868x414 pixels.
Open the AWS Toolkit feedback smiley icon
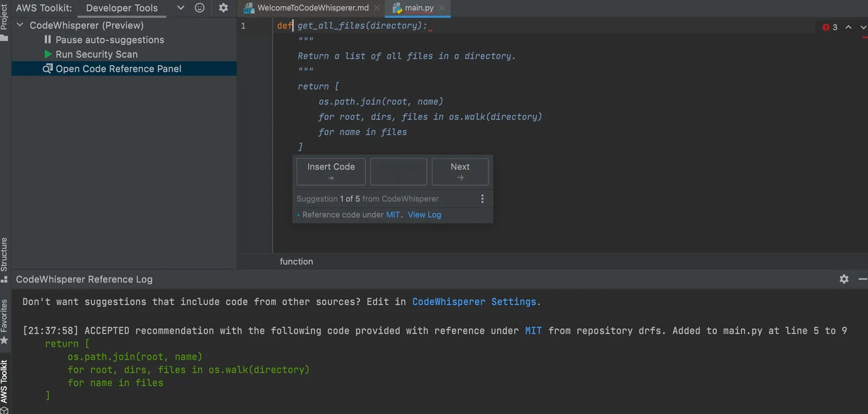[x=200, y=8]
